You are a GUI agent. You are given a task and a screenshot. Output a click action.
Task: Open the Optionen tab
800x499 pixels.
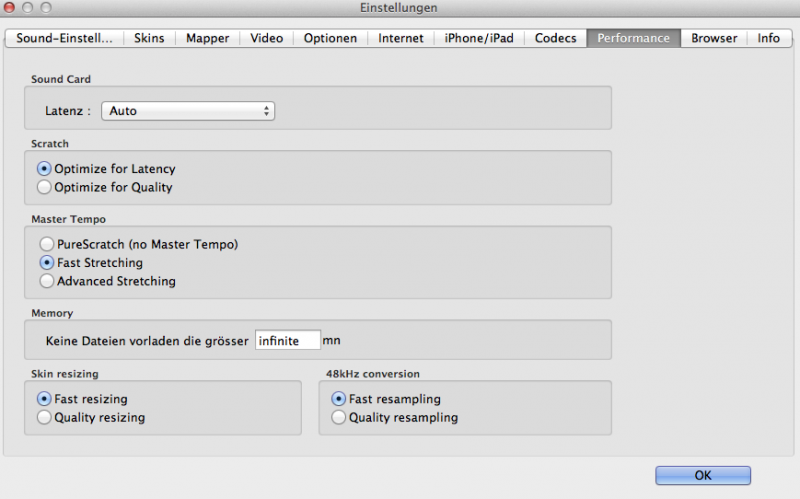pos(331,39)
